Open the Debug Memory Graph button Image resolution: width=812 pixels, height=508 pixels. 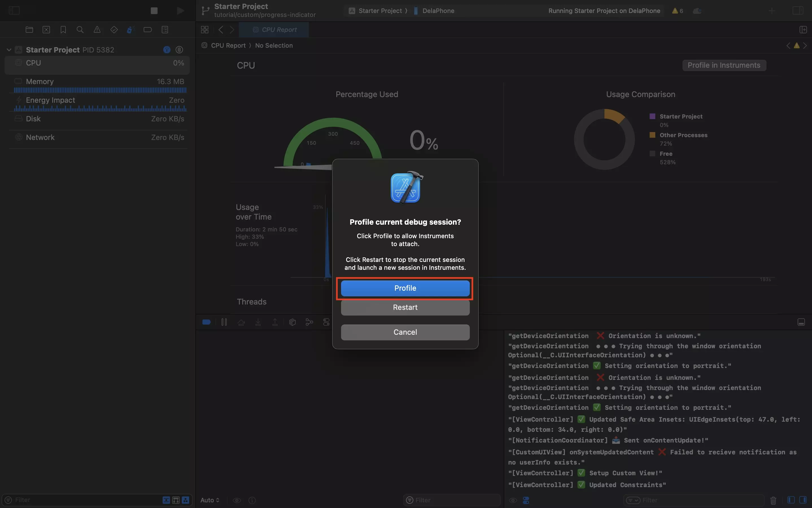309,322
